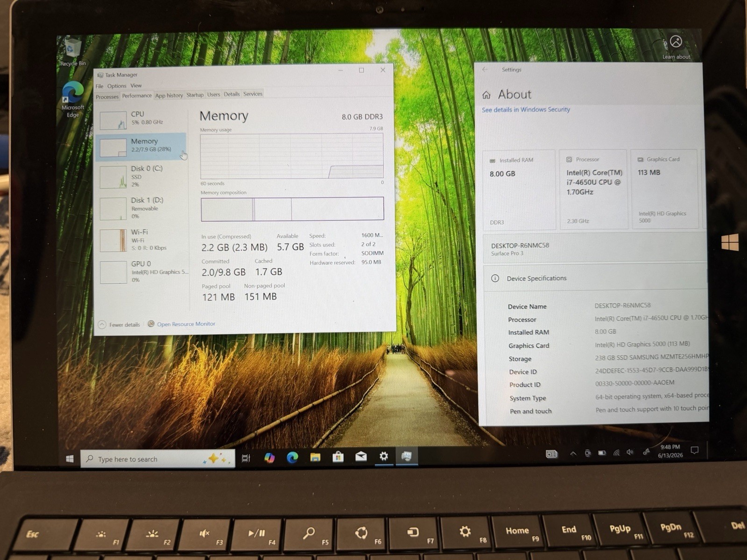Click the Device Name DESKTOP-R6NMC58 value
Screen dimensions: 747x560
point(622,305)
